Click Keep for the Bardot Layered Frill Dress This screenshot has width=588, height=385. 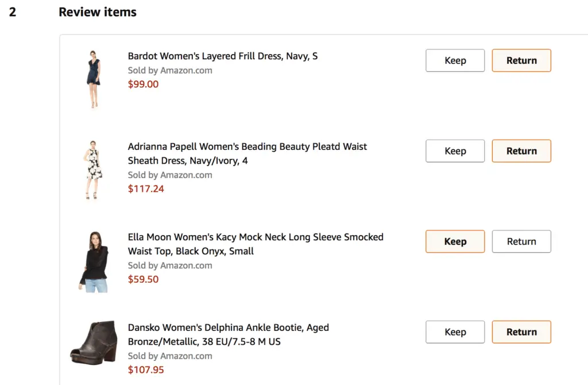point(455,60)
